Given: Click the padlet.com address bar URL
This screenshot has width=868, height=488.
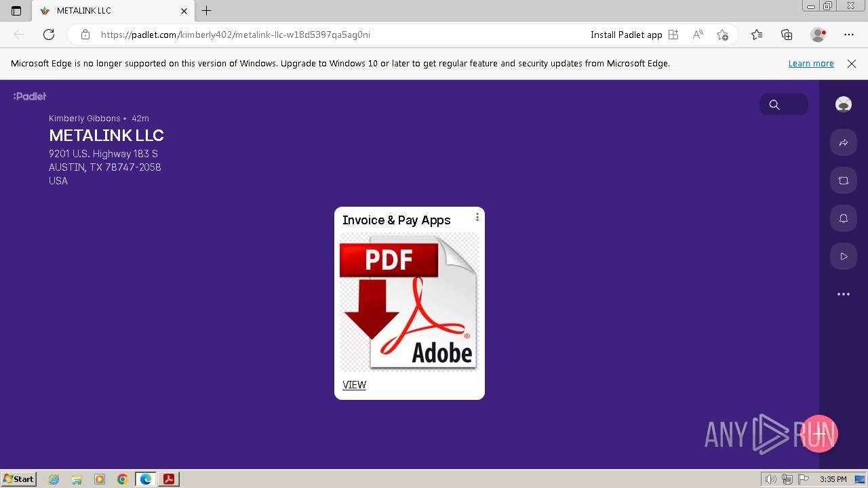Looking at the screenshot, I should tap(235, 35).
